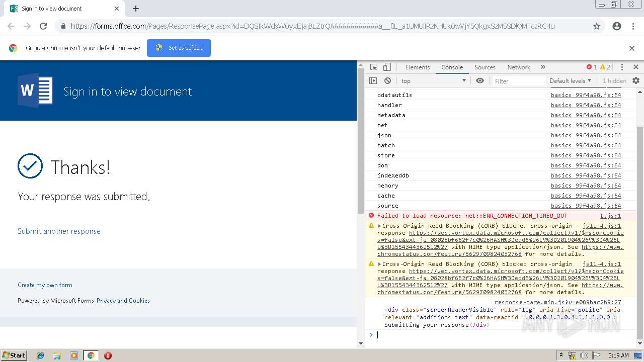Image resolution: width=644 pixels, height=362 pixels.
Task: Open the t.js:1 source link
Action: [x=610, y=216]
